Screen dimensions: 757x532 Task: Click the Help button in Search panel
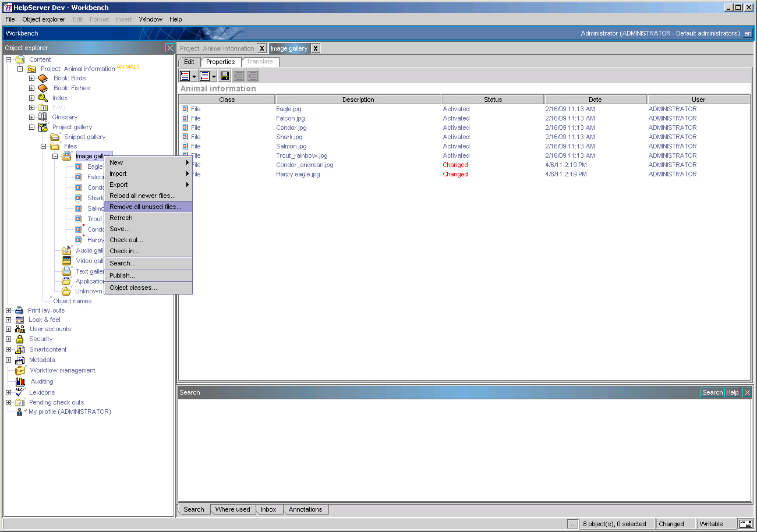pyautogui.click(x=732, y=392)
